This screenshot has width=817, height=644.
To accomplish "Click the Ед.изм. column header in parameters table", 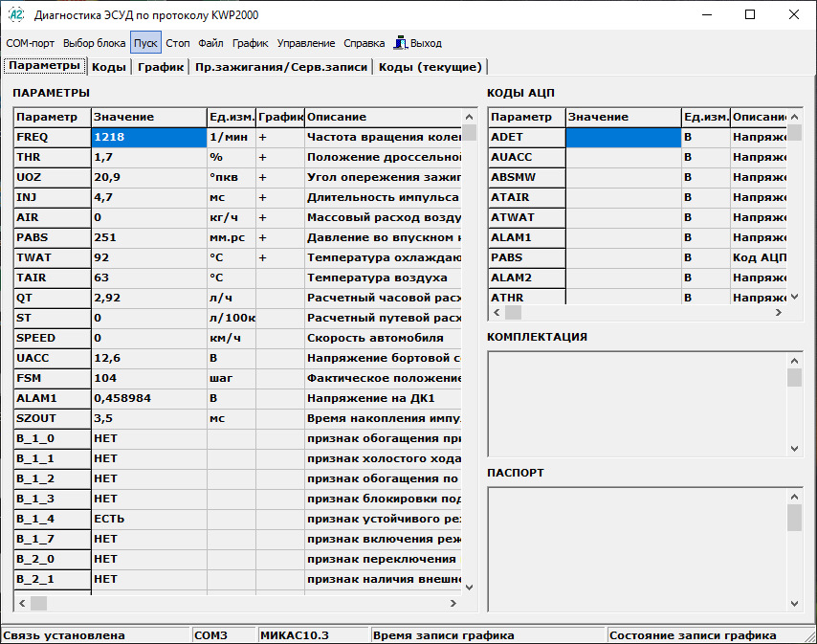I will click(x=232, y=118).
